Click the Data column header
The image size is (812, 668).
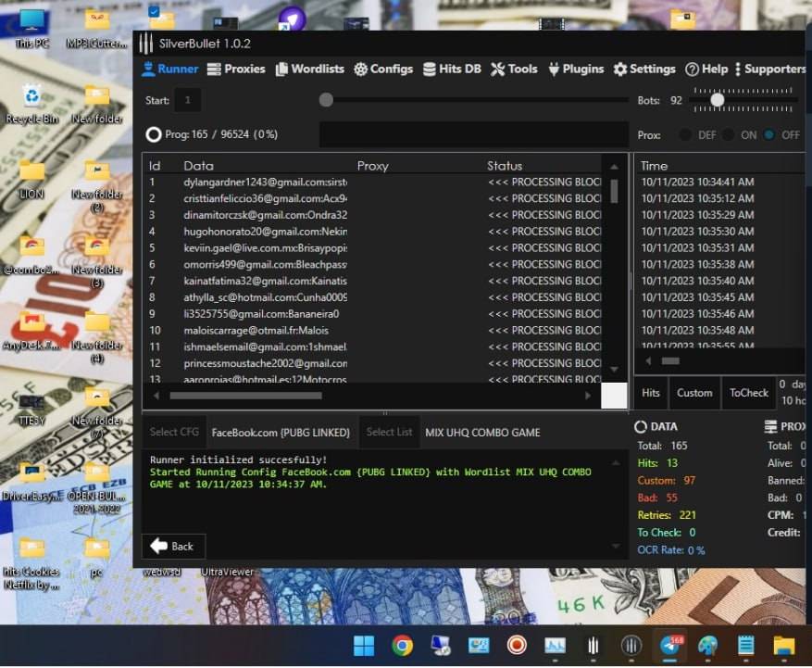(198, 166)
